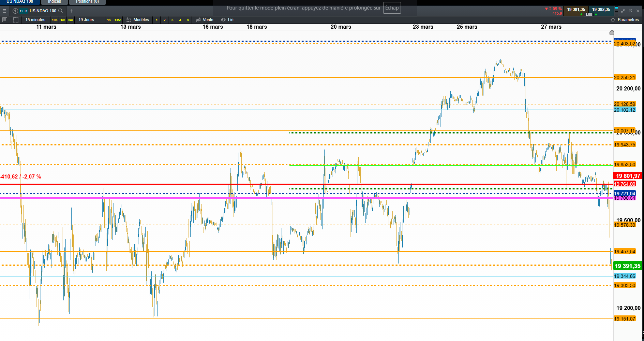Select the 10s quick timeframe
Viewport: 644px width, 341px height.
click(x=55, y=20)
